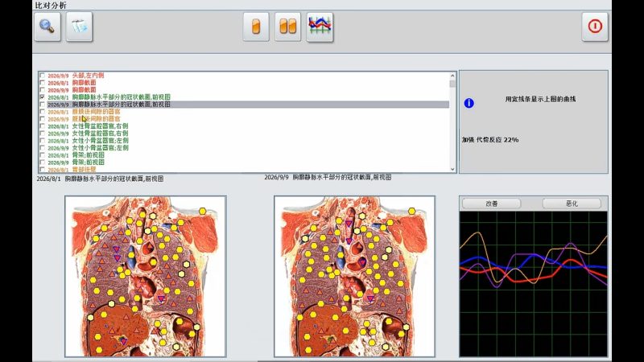This screenshot has height=362, width=644.
Task: Select the double orange cylinders comparison icon
Action: pos(287,27)
